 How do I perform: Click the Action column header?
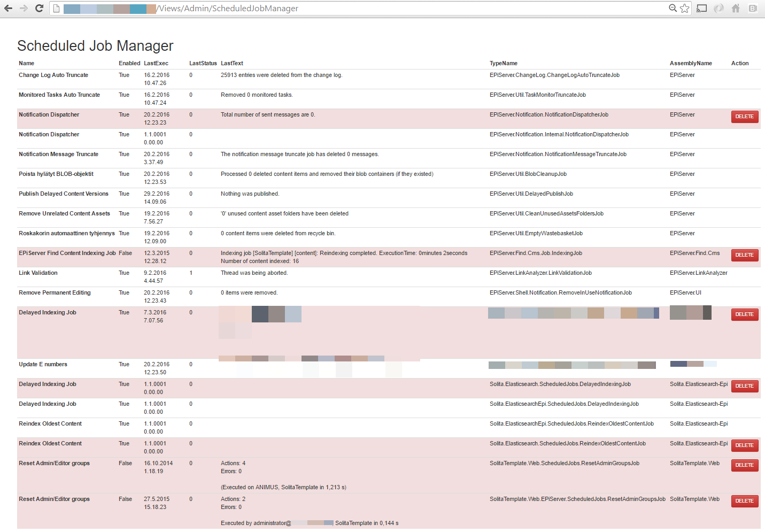click(740, 63)
